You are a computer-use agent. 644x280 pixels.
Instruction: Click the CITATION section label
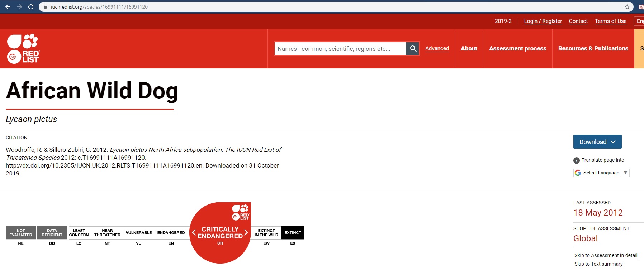(x=16, y=137)
